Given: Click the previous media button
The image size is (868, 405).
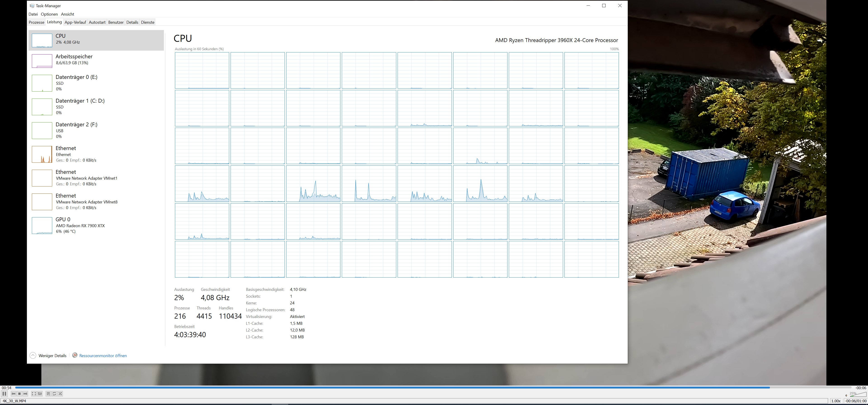Looking at the screenshot, I should click(x=14, y=393).
